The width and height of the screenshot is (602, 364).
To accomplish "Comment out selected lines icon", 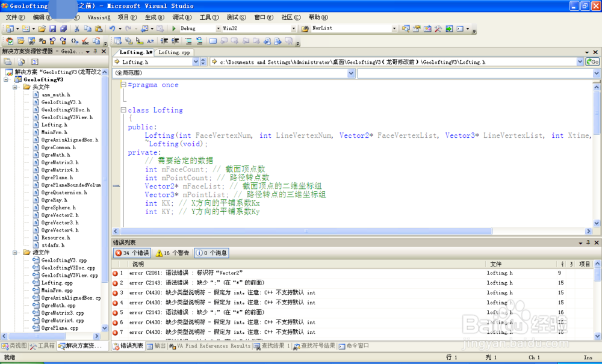I will pyautogui.click(x=188, y=41).
